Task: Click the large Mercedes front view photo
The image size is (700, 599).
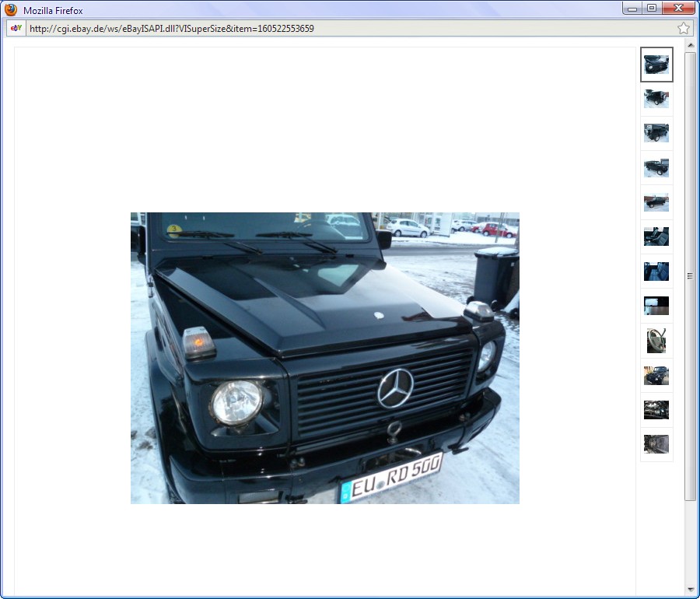Action: (324, 358)
